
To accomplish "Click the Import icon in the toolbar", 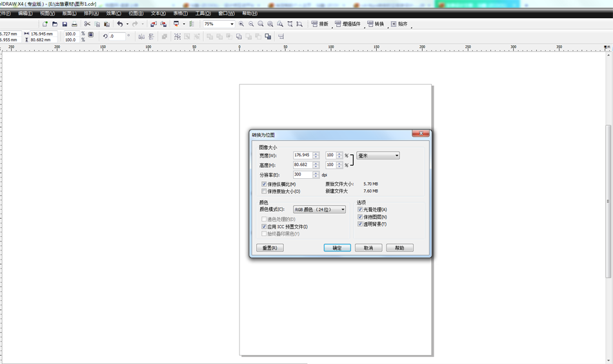I will (x=153, y=24).
